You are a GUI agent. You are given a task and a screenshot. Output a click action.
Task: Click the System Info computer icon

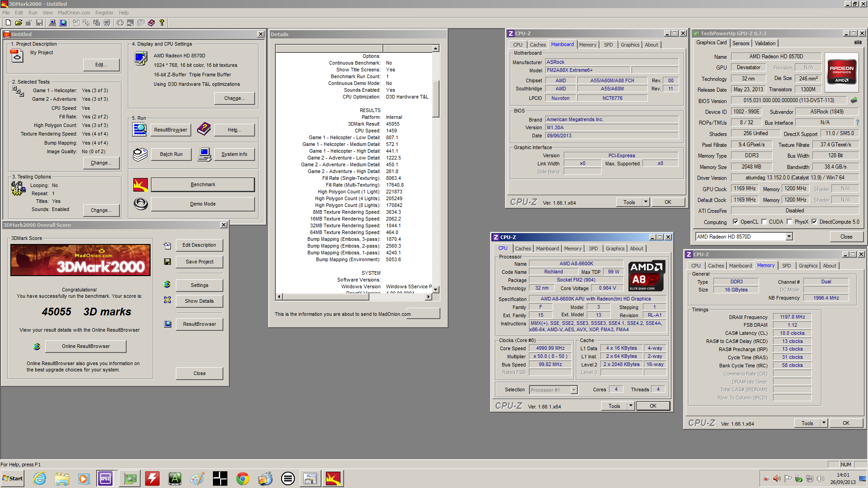coord(204,155)
